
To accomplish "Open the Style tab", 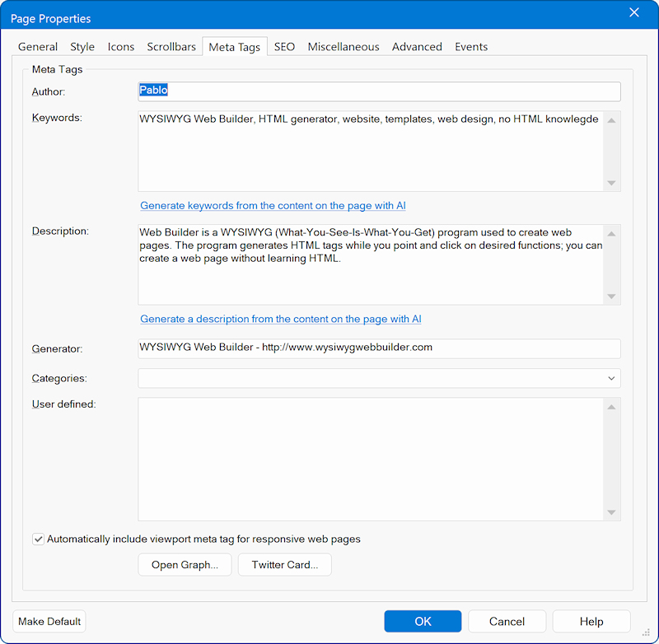I will [82, 47].
